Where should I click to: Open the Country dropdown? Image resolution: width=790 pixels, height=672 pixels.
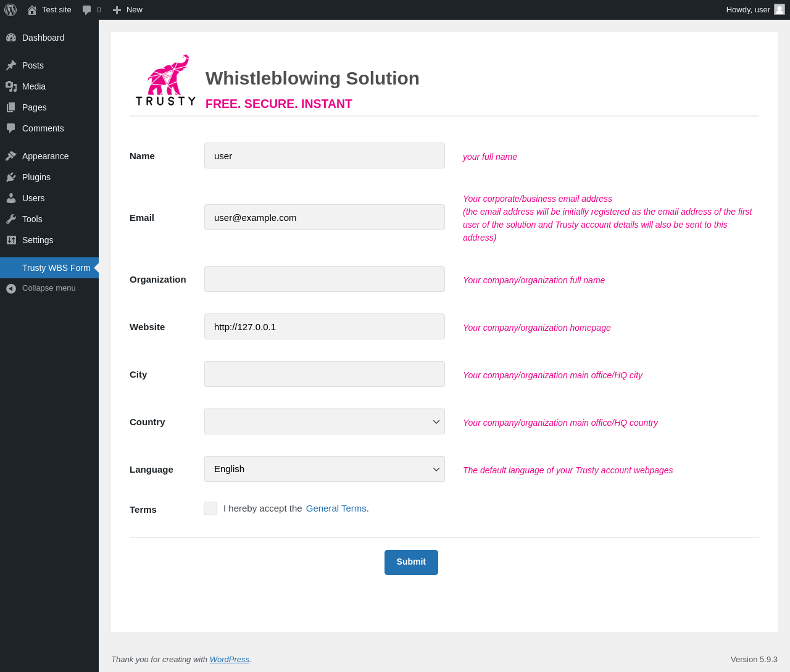click(325, 421)
